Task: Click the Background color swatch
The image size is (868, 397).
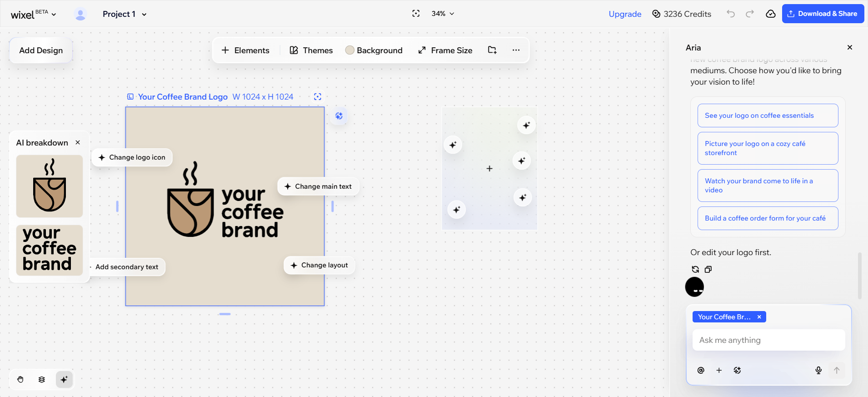Action: point(349,50)
